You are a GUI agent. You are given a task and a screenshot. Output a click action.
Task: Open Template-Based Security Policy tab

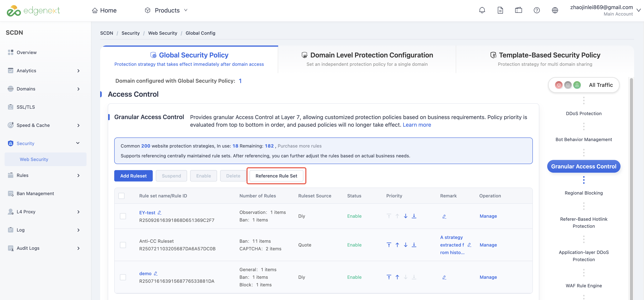tap(545, 59)
